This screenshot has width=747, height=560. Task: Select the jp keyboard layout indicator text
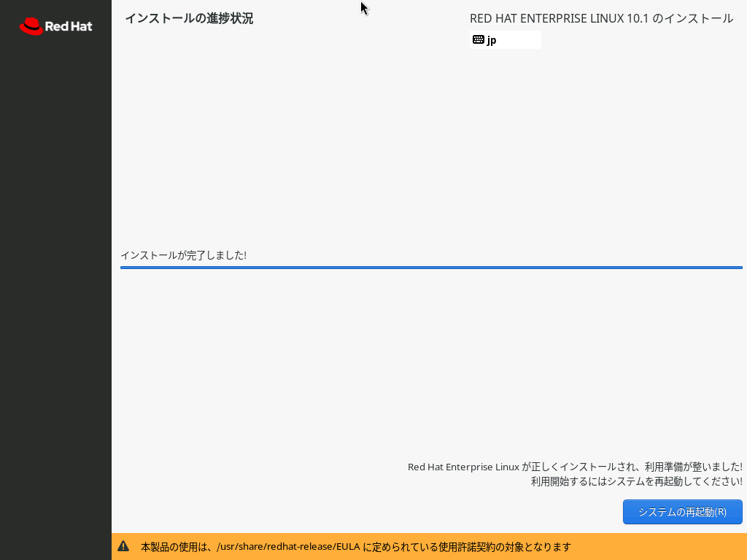[492, 40]
